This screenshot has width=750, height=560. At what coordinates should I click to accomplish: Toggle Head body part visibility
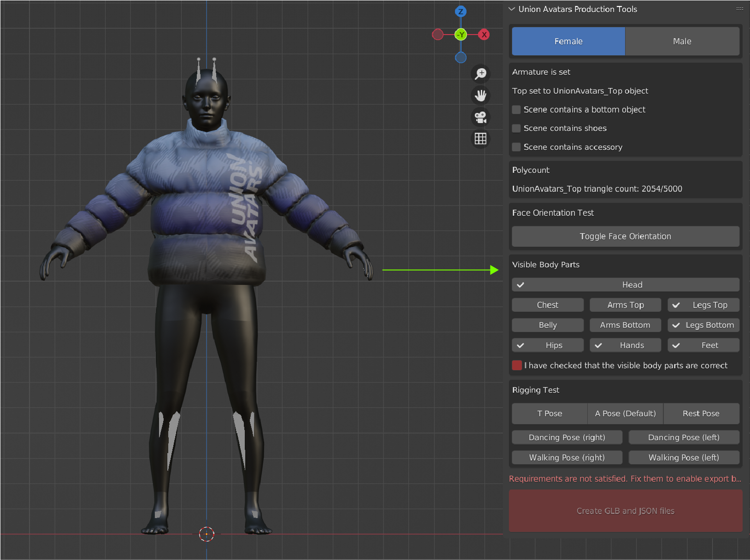[x=626, y=285]
